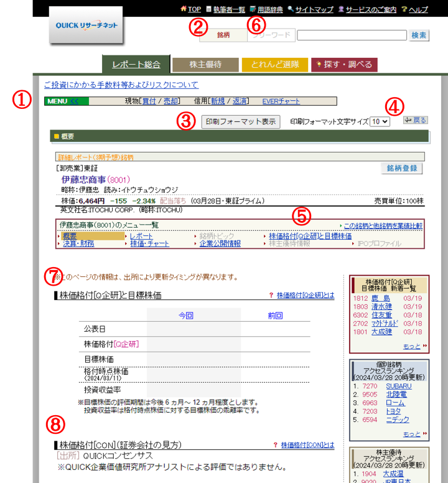
Task: Click 伊藤忠商事 company name heading
Action: point(83,180)
